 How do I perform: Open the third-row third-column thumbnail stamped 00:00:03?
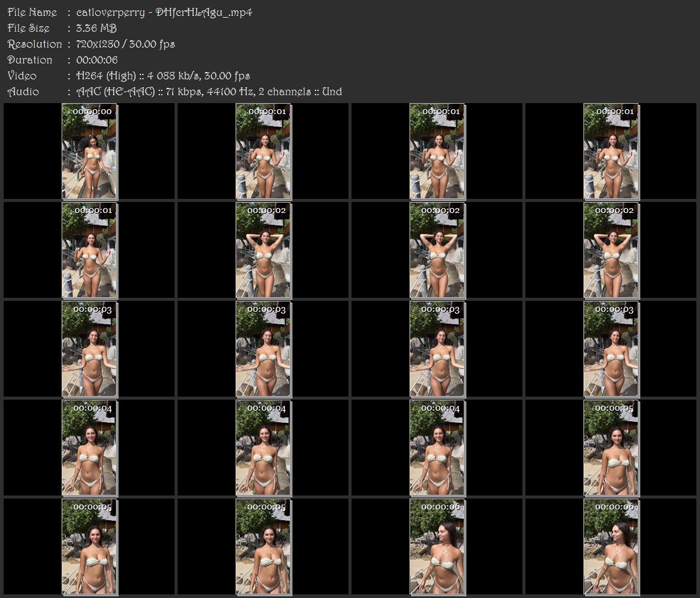coord(438,349)
